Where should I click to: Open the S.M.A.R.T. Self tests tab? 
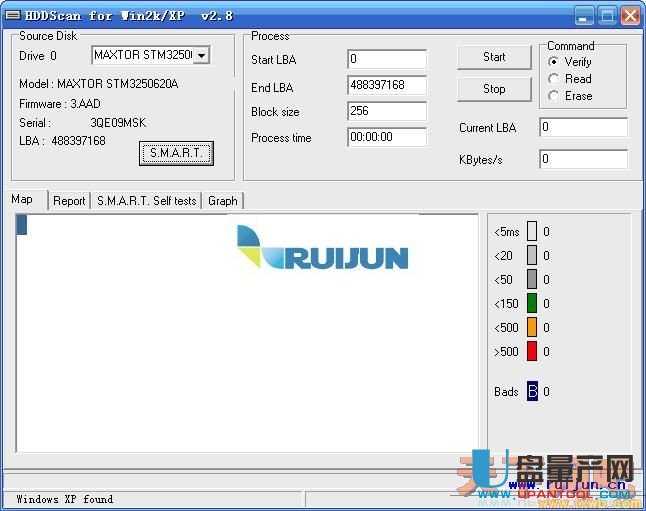[x=147, y=201]
